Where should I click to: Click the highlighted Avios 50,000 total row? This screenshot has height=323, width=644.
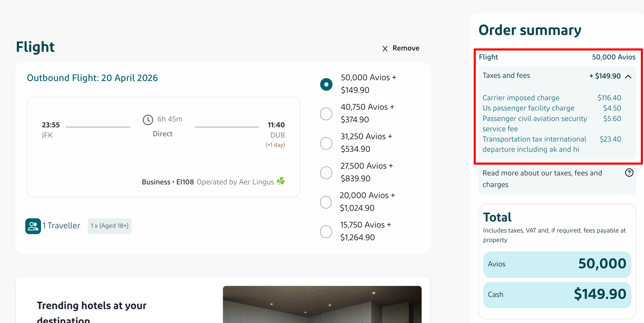click(x=557, y=264)
